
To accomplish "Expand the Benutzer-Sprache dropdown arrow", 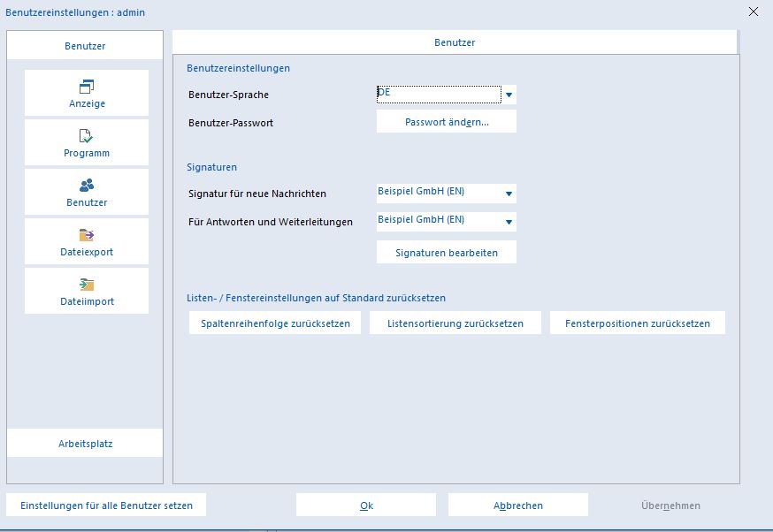I will (x=509, y=95).
